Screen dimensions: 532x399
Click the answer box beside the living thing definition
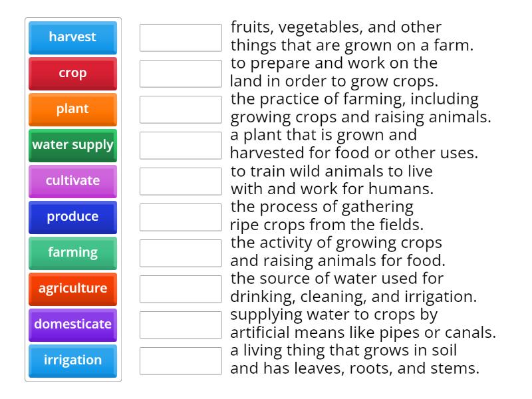tap(179, 361)
